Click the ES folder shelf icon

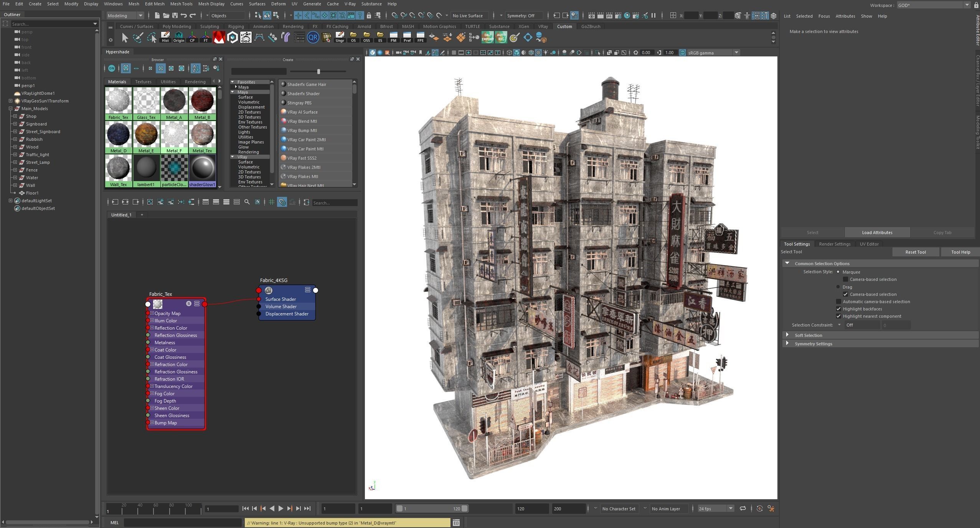click(x=380, y=37)
